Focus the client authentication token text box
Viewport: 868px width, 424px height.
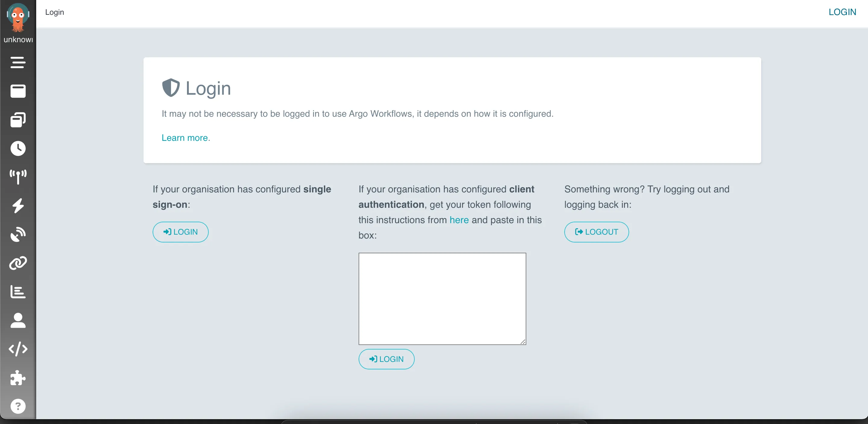coord(442,299)
